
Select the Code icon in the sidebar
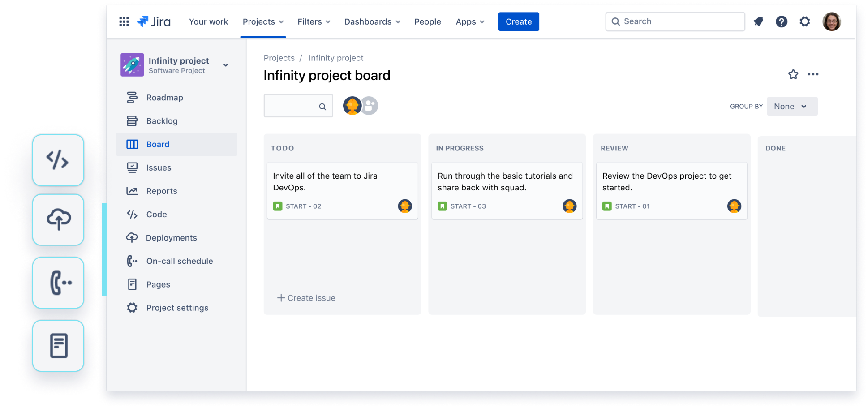(x=132, y=214)
